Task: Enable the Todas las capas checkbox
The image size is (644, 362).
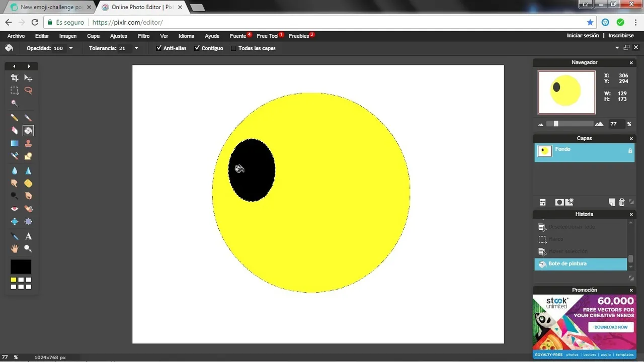Action: (x=233, y=48)
